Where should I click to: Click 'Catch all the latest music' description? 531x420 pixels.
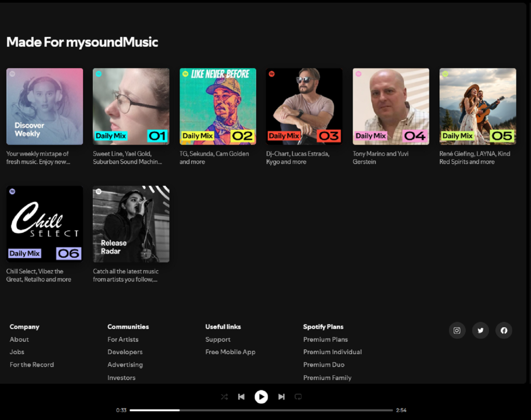click(125, 275)
